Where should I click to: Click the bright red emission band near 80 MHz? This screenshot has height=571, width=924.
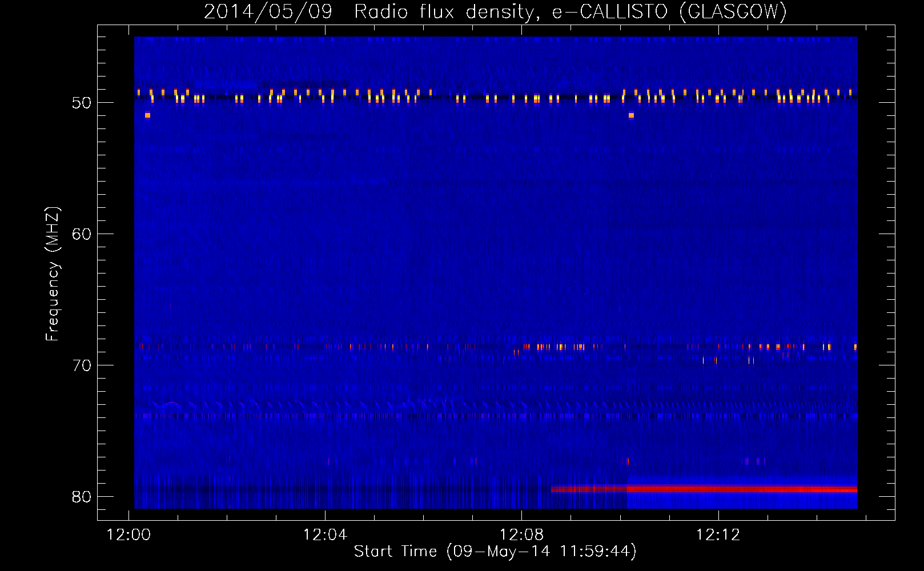click(x=704, y=489)
